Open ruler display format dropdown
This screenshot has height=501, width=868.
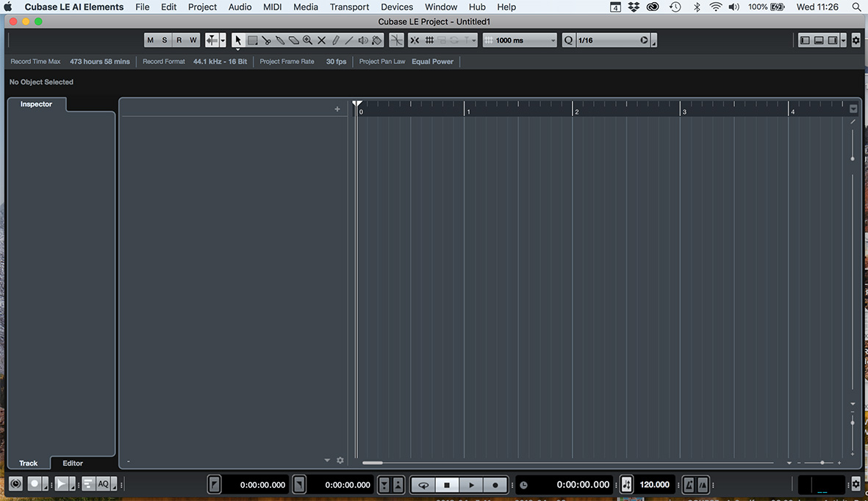[853, 109]
